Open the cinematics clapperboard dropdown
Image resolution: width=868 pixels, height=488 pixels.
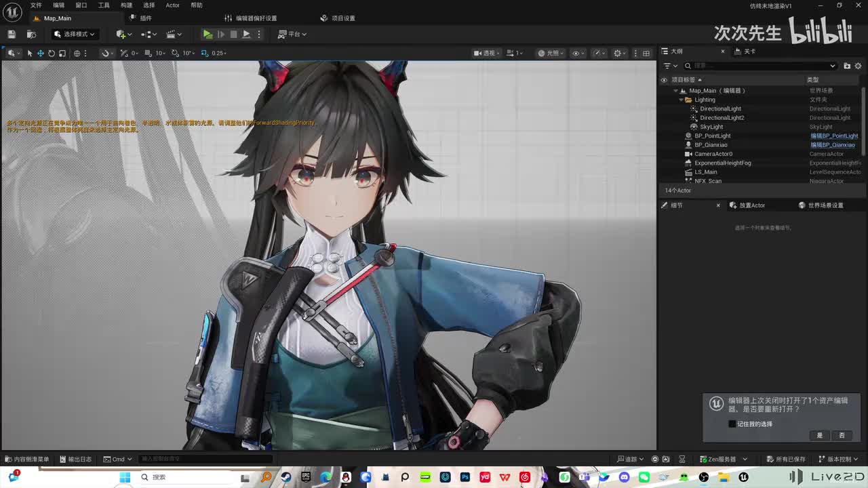173,34
